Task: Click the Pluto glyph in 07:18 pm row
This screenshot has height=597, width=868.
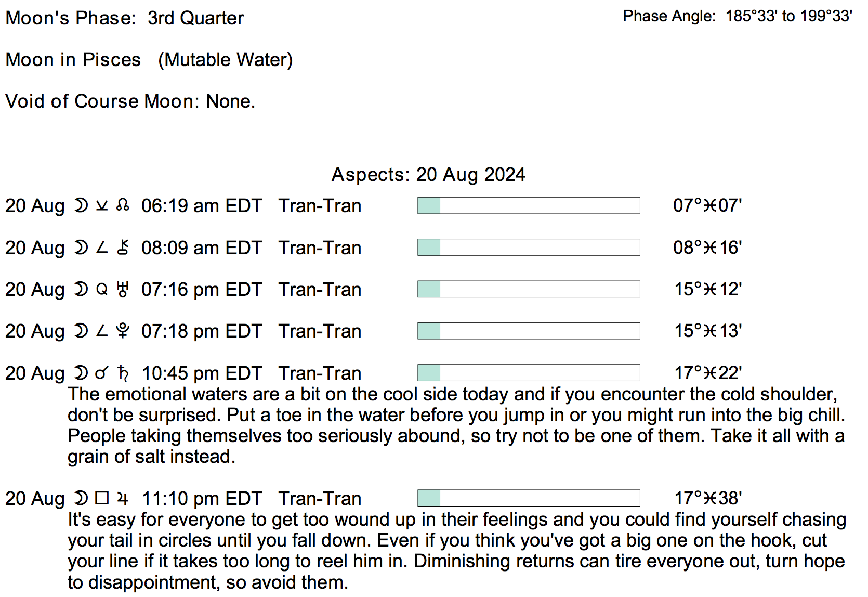Action: point(123,331)
